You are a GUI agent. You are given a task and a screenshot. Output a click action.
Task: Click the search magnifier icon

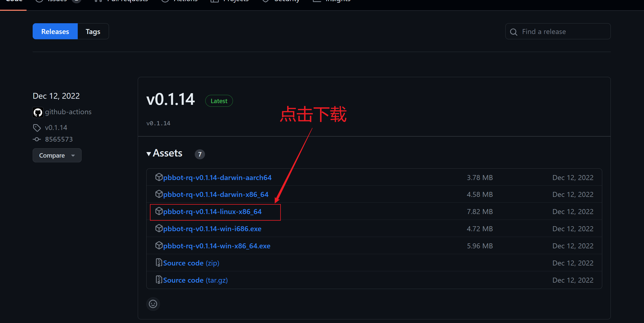tap(513, 32)
